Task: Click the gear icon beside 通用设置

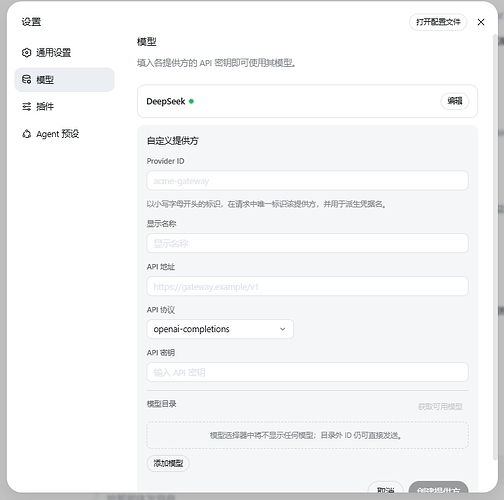Action: (26, 53)
